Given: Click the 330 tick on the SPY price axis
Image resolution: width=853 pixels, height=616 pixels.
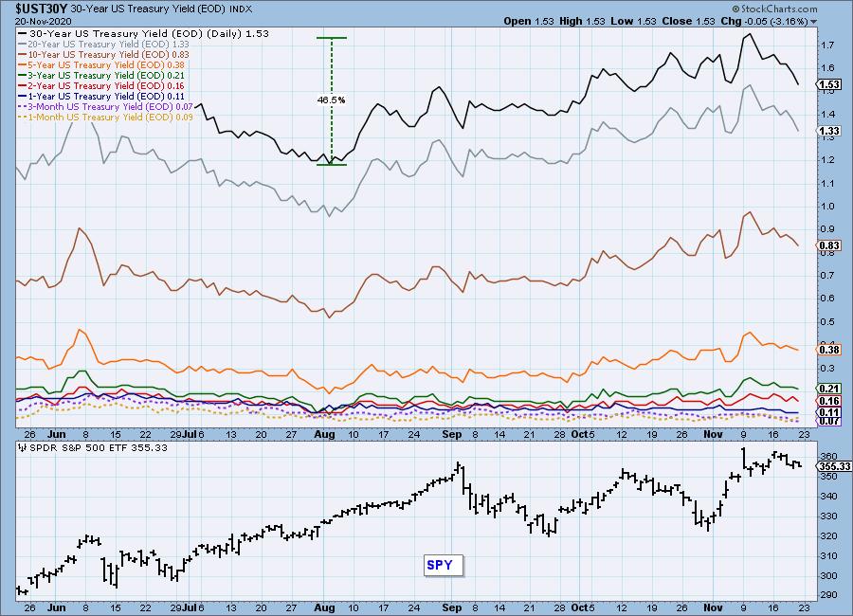Looking at the screenshot, I should click(829, 516).
